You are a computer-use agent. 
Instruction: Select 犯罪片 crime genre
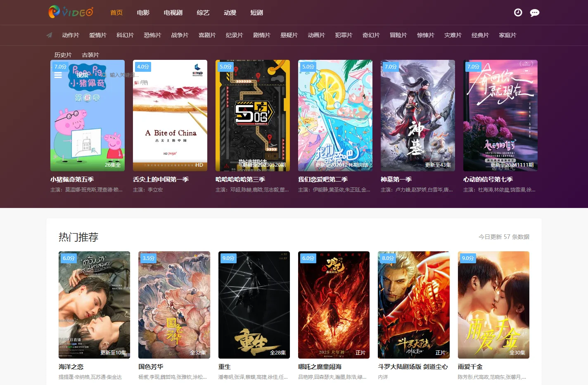(344, 35)
